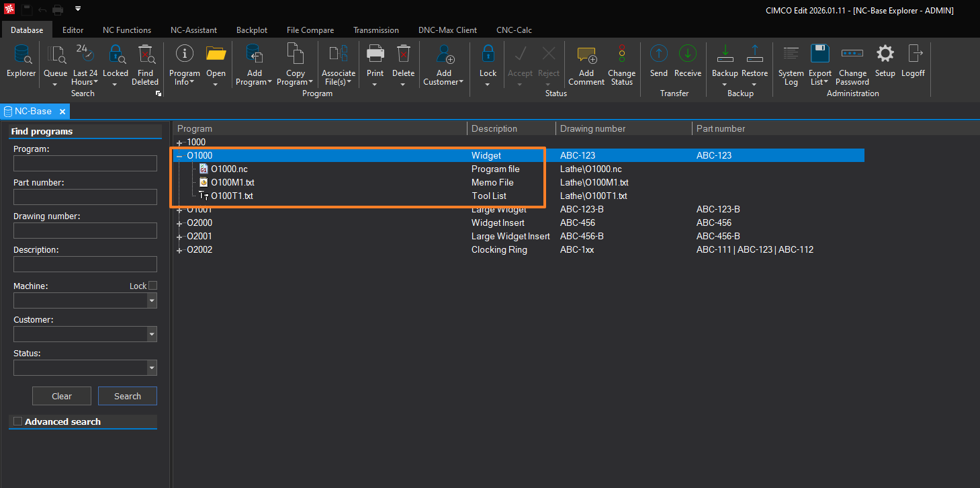Close the NC-Base document tab
The width and height of the screenshot is (980, 488).
[62, 112]
